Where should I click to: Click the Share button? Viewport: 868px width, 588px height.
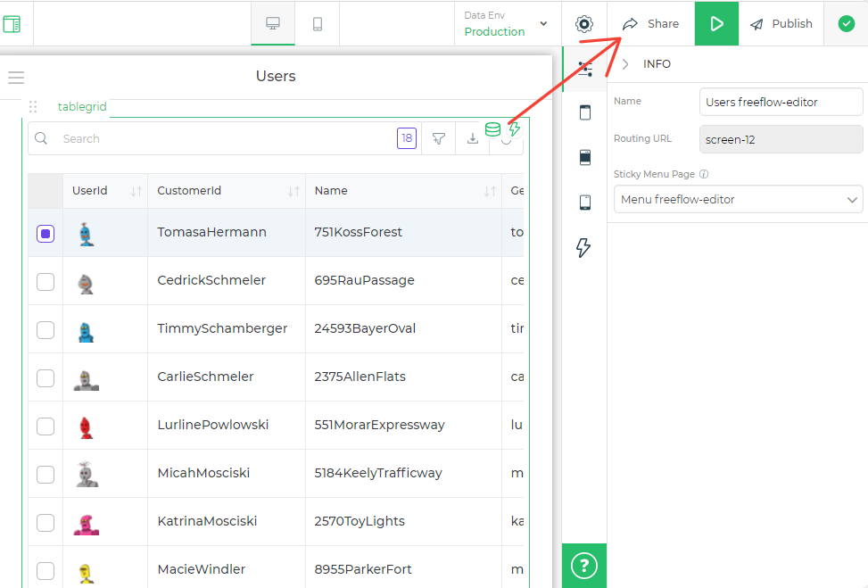coord(651,24)
